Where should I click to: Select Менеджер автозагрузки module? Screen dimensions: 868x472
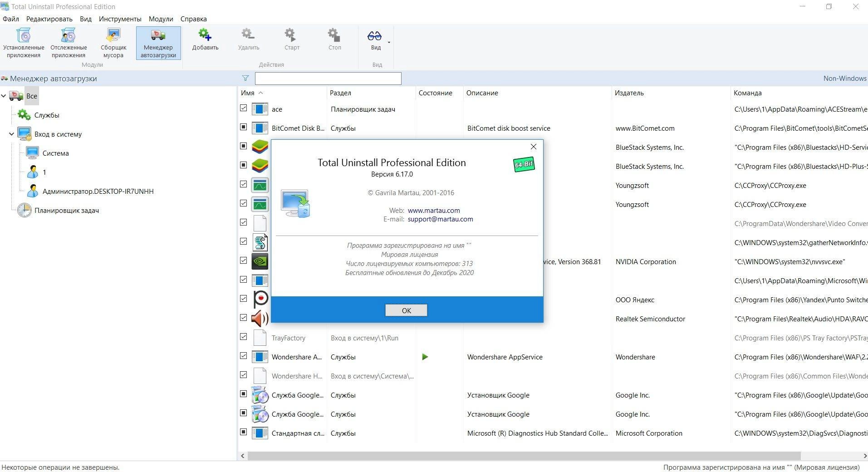(158, 43)
